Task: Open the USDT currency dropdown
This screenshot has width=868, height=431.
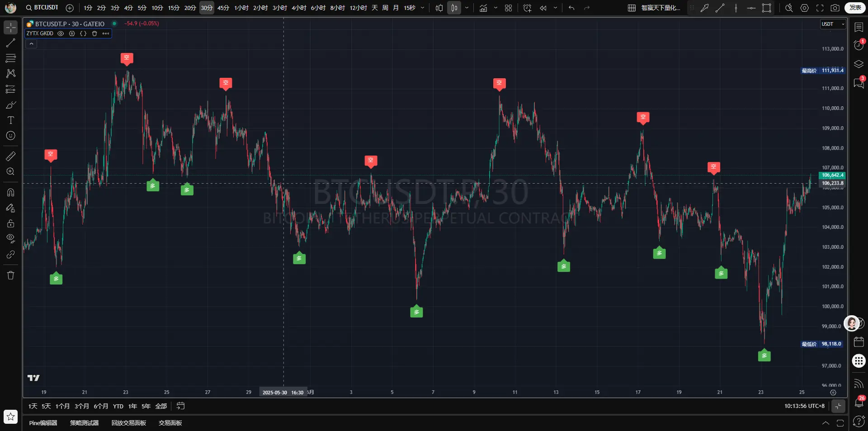Action: [833, 24]
